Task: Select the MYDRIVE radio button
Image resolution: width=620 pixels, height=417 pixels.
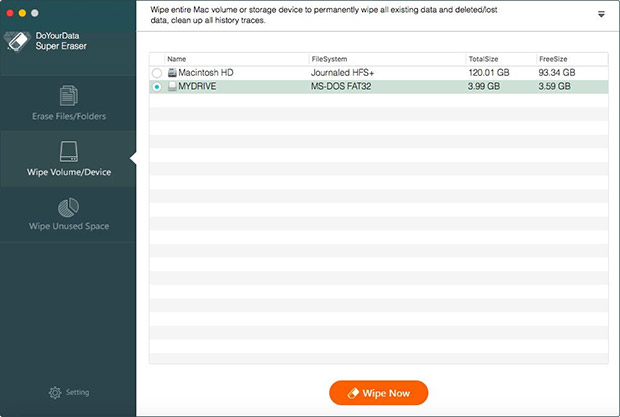Action: point(157,87)
